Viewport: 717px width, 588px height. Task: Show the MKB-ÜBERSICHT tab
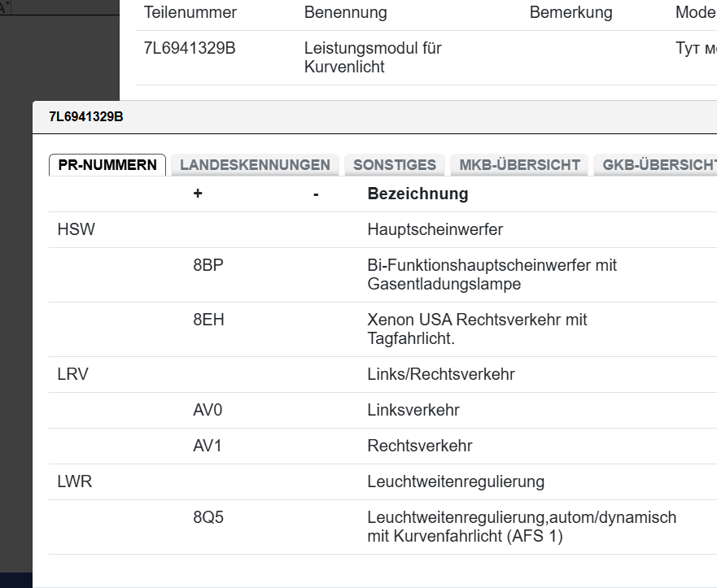[x=519, y=165]
